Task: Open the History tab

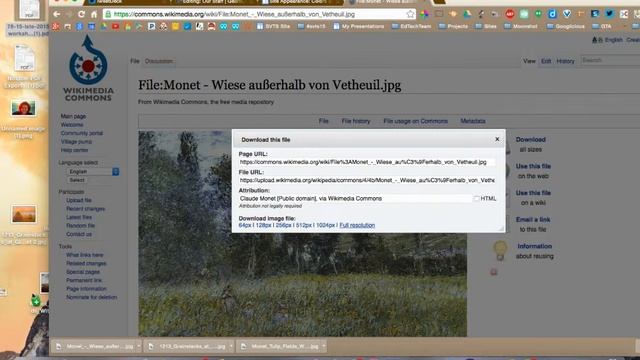Action: point(565,61)
